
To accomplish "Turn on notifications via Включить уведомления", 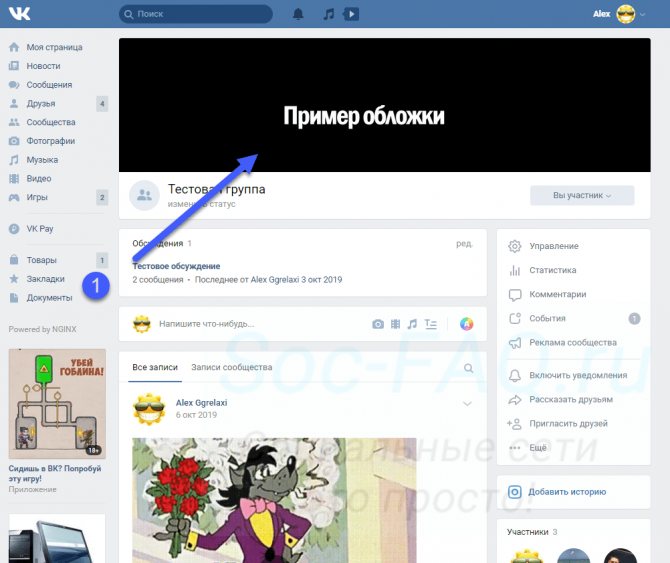I will 578,375.
